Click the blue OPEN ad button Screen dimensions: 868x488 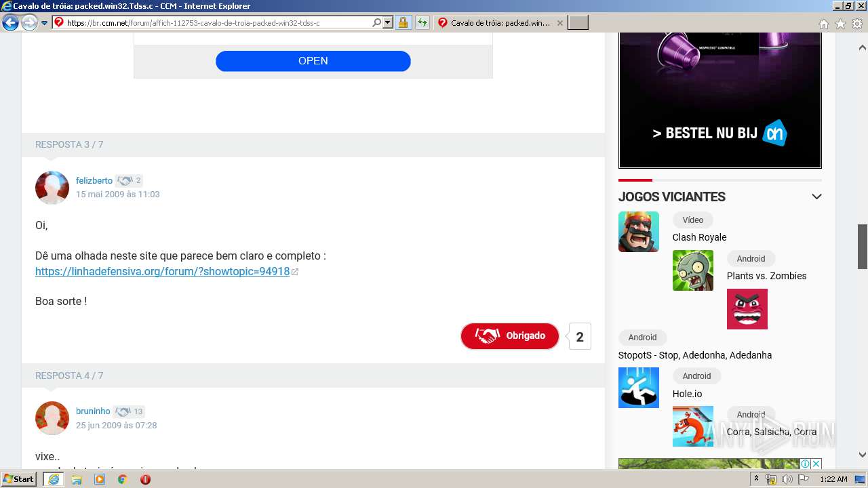point(313,61)
